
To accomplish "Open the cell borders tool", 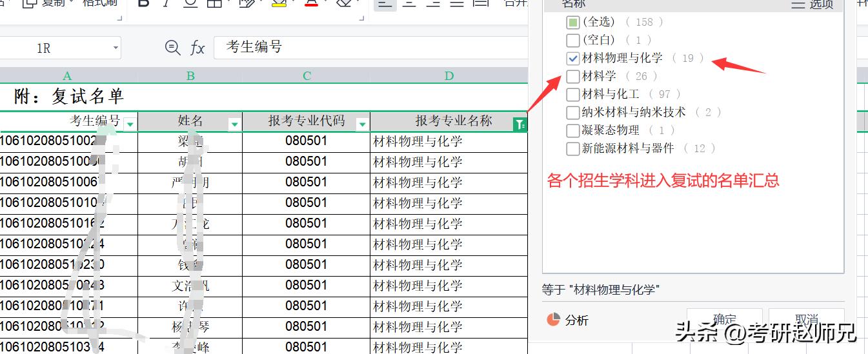I will [214, 3].
